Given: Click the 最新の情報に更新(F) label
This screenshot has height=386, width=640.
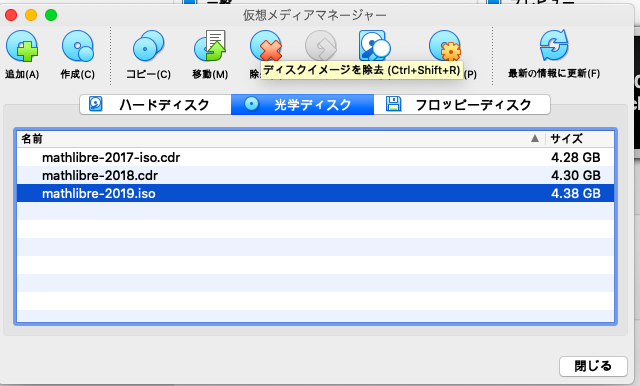Looking at the screenshot, I should tap(554, 73).
